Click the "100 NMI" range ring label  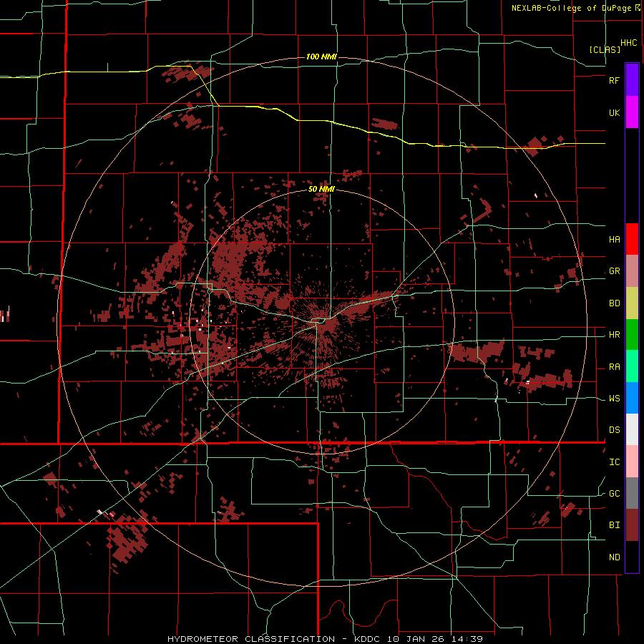coord(321,57)
